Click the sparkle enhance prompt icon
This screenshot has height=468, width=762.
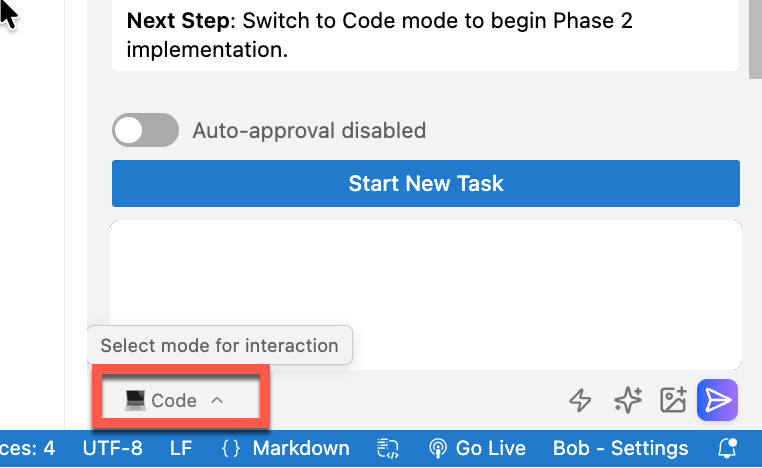pos(627,401)
